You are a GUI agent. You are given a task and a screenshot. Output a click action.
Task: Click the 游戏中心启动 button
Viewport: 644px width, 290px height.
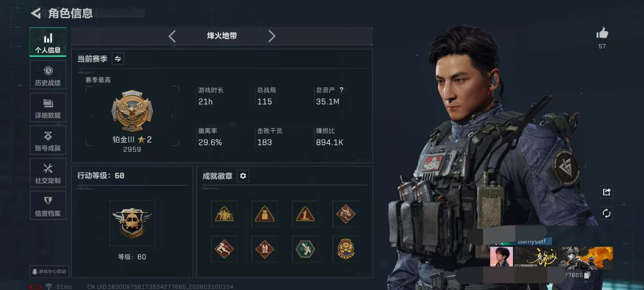tap(49, 272)
